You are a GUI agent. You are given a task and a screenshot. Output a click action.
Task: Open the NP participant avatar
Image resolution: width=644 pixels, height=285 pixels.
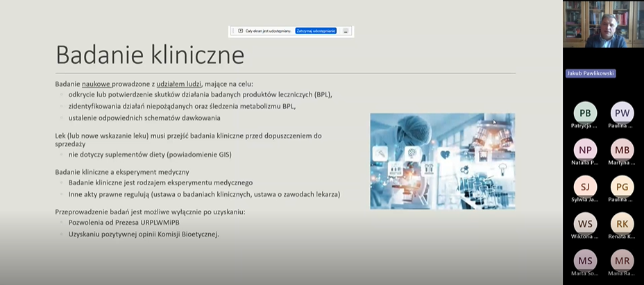point(585,150)
